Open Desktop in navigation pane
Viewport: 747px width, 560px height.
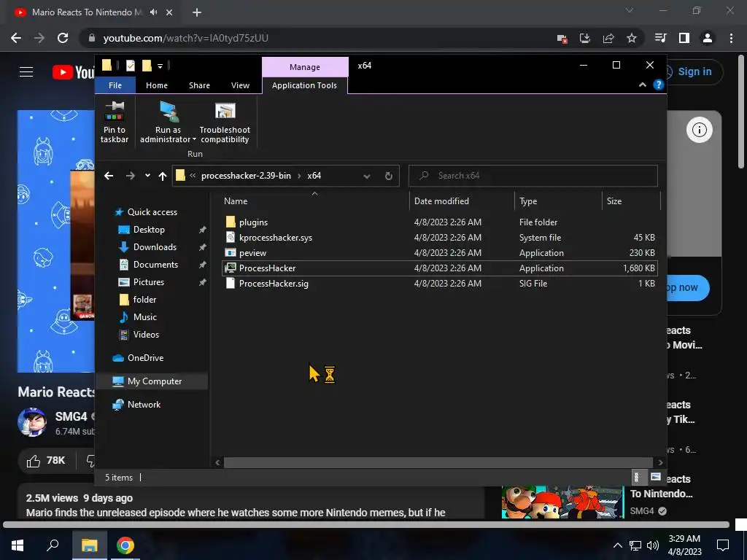click(x=149, y=230)
